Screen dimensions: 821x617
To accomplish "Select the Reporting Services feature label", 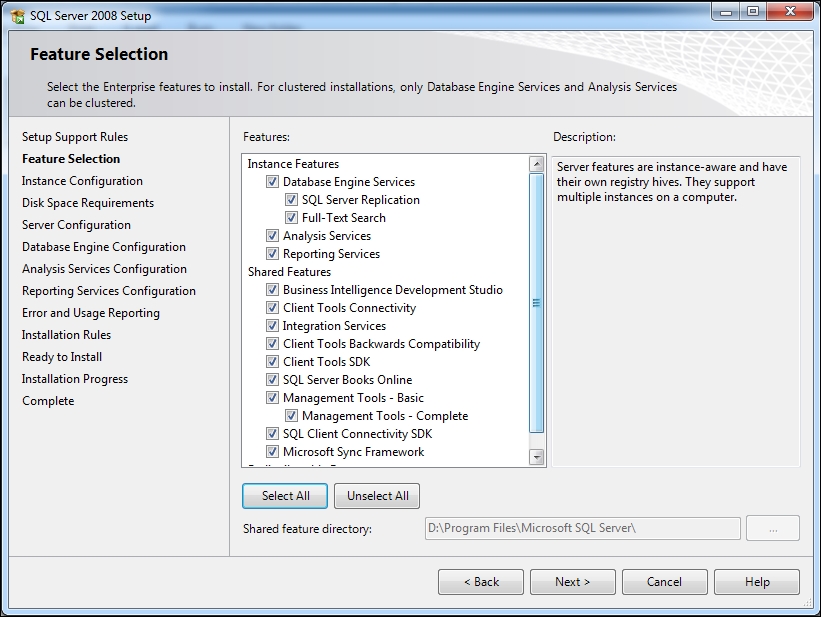I will click(x=331, y=254).
